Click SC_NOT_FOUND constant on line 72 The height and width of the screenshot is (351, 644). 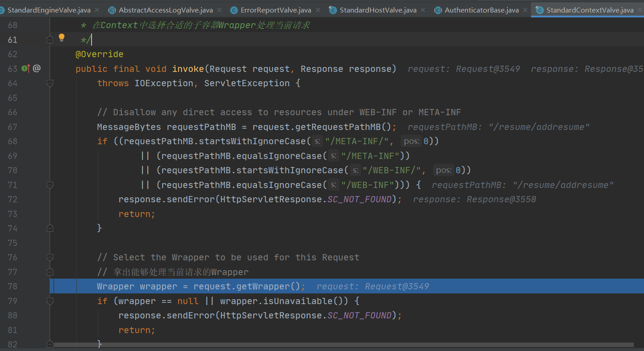(360, 199)
